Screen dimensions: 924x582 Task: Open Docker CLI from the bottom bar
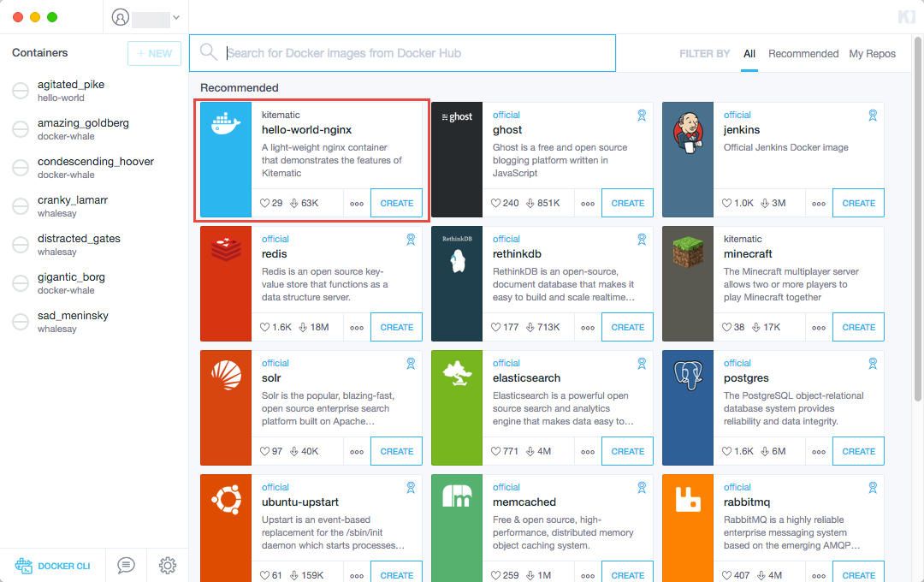click(52, 566)
